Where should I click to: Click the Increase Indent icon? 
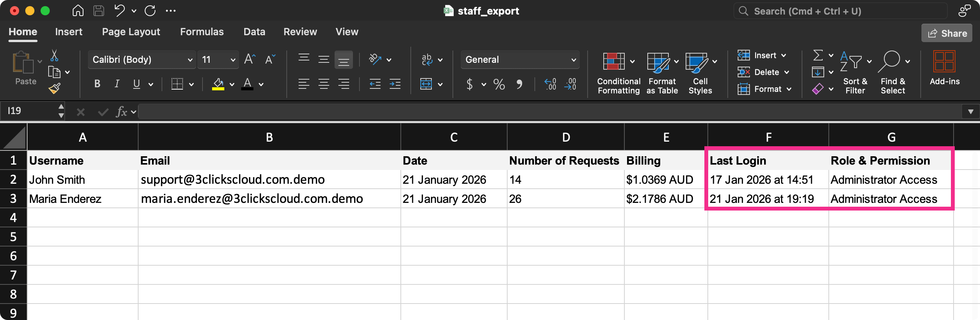395,84
